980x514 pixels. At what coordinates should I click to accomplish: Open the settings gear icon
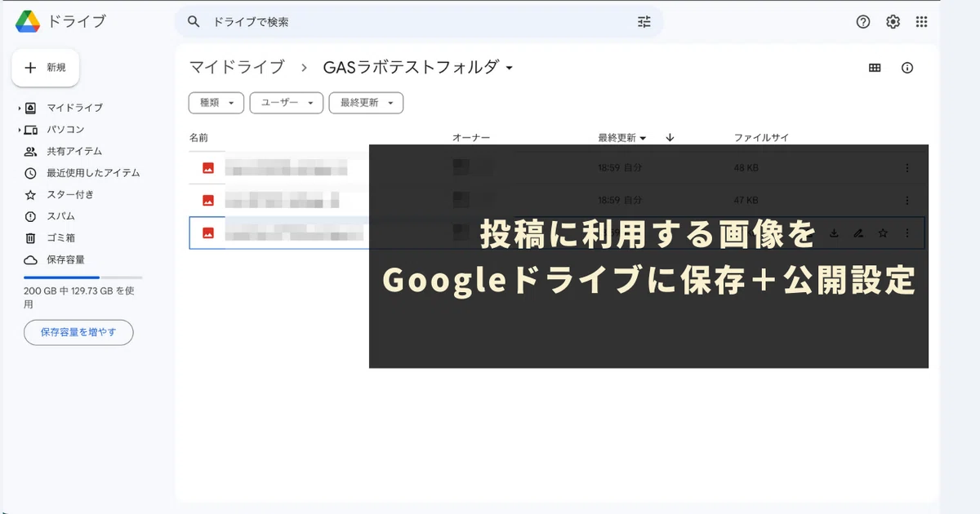tap(893, 22)
